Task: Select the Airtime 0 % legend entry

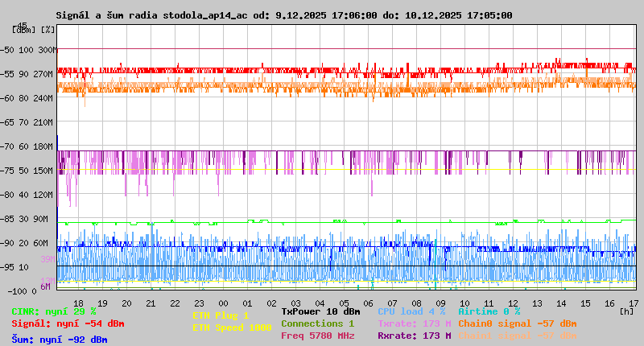Action: click(x=489, y=311)
